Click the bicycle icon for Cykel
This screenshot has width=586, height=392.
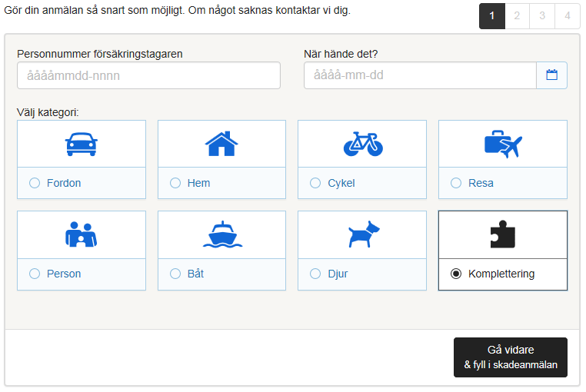(362, 144)
